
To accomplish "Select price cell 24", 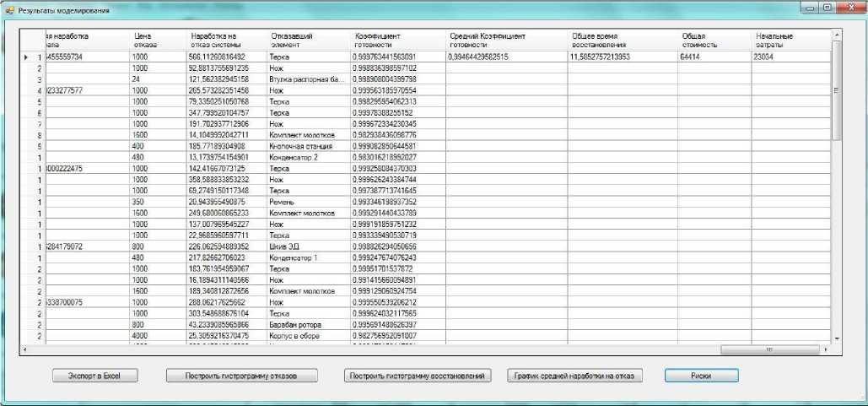I will tap(157, 79).
